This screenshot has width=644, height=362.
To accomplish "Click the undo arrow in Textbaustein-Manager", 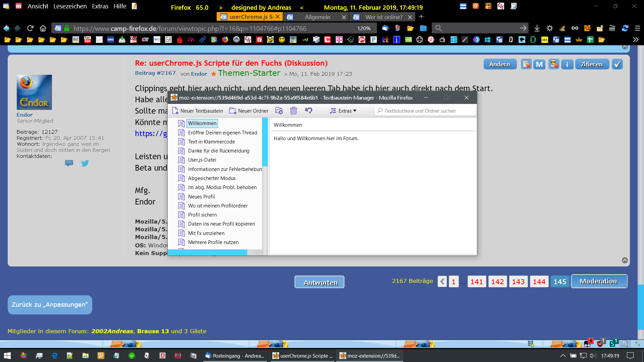I will (309, 111).
